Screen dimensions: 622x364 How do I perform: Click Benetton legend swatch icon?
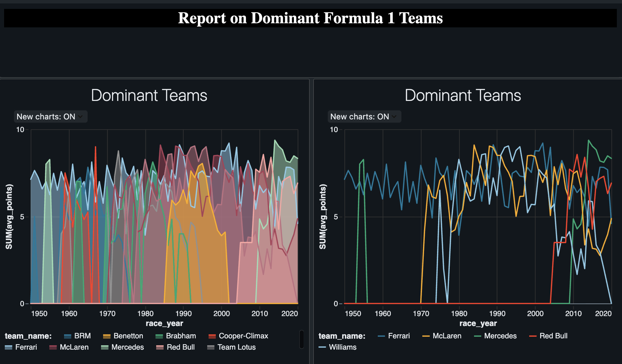107,336
